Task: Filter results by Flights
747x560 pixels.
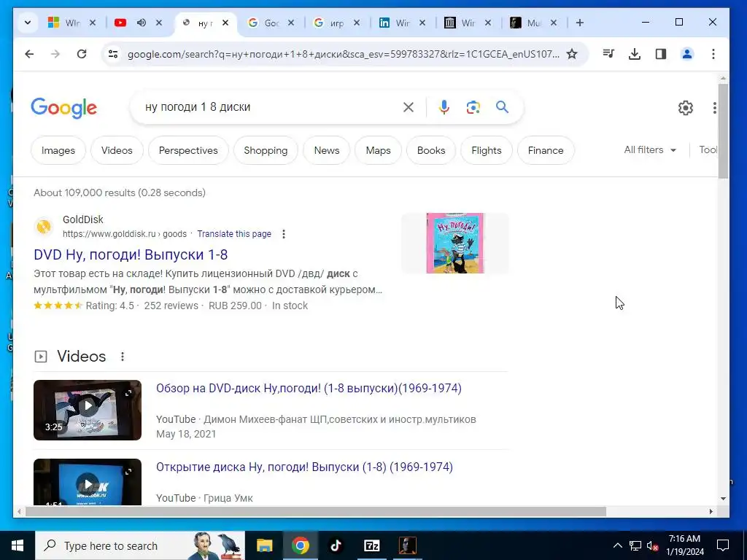Action: pyautogui.click(x=487, y=150)
